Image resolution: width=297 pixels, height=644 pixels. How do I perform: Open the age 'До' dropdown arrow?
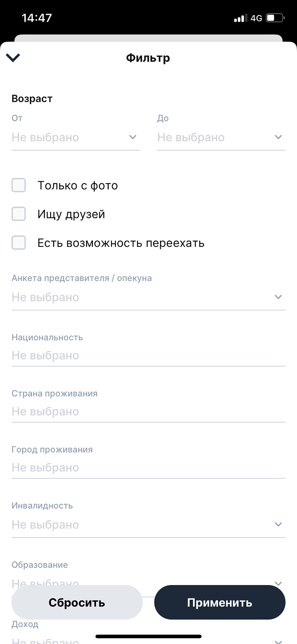[278, 137]
